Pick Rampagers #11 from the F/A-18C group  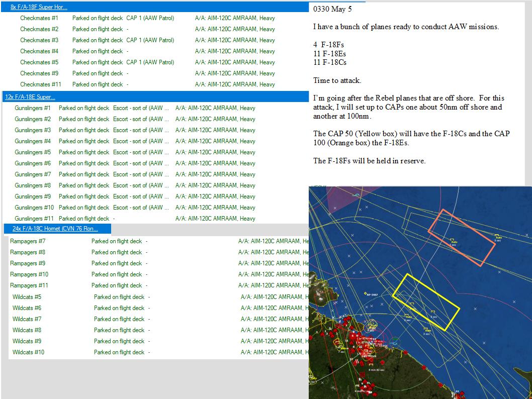(29, 285)
